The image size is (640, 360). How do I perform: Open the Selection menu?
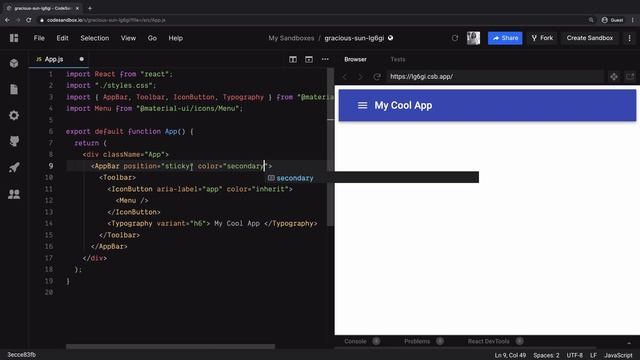[x=95, y=38]
